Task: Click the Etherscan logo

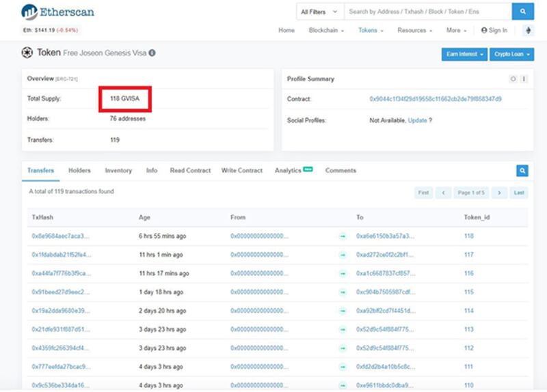Action: (x=57, y=12)
